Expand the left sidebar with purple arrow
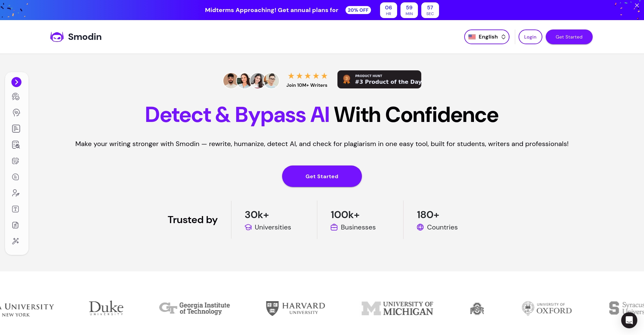 click(16, 82)
